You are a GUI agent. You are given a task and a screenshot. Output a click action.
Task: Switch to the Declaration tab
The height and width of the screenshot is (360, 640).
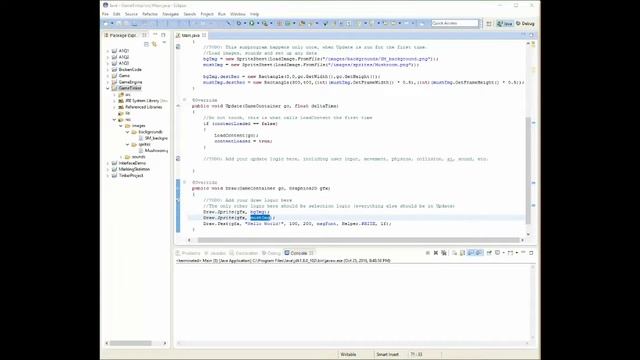point(244,253)
